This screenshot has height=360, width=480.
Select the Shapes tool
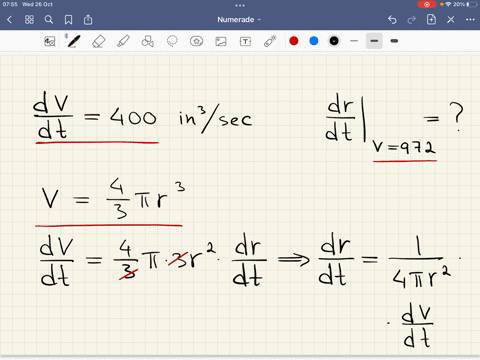(148, 41)
